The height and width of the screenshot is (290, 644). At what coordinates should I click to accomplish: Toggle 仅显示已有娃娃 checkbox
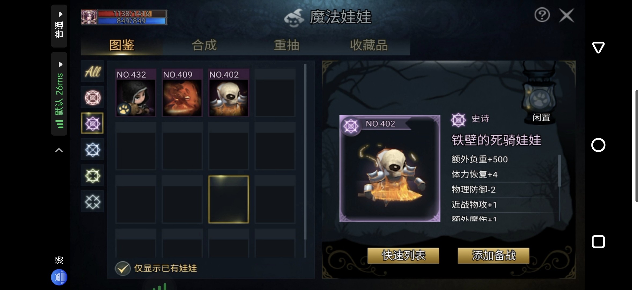[123, 268]
